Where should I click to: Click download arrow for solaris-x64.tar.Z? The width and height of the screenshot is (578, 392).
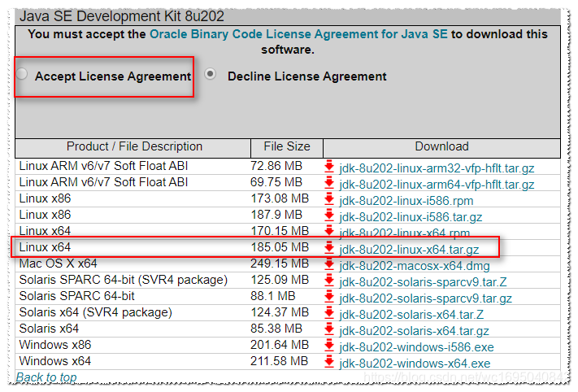pos(328,313)
